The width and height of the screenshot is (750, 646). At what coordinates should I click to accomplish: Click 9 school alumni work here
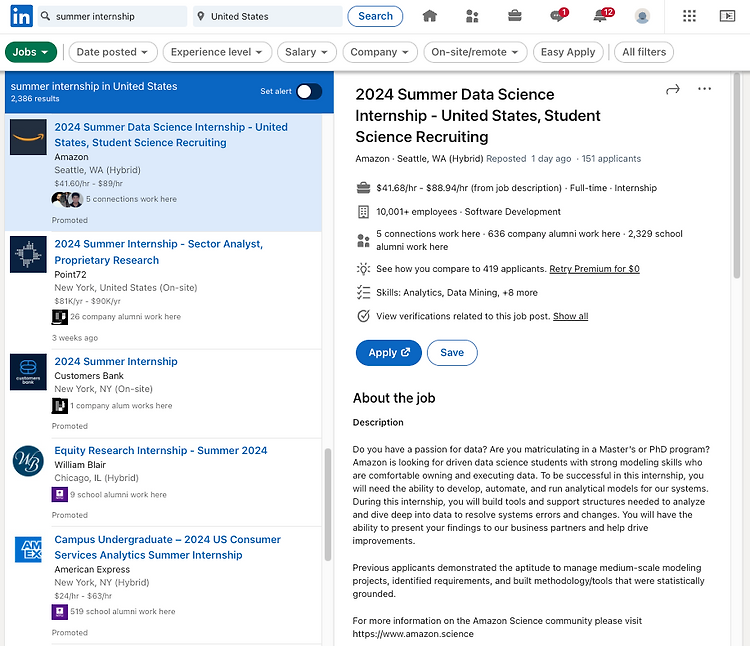pos(118,495)
